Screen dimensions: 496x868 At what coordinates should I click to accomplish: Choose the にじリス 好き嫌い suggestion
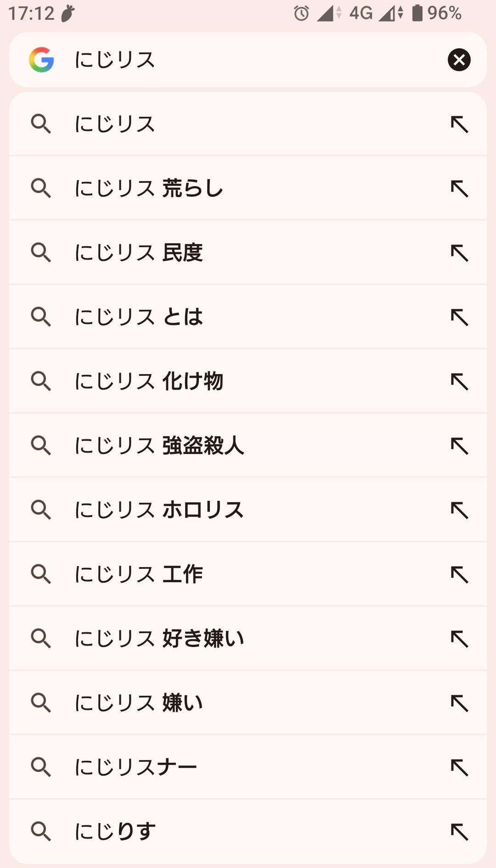[159, 639]
